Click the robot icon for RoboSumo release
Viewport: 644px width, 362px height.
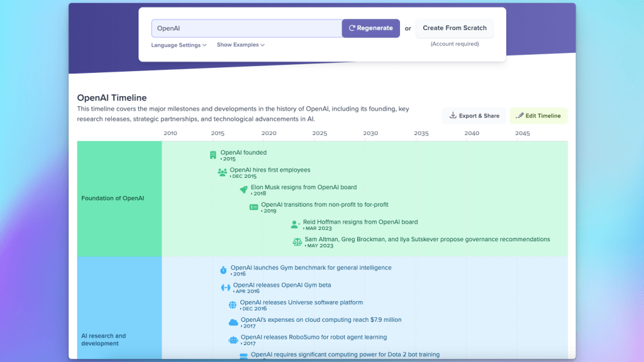[x=233, y=340]
